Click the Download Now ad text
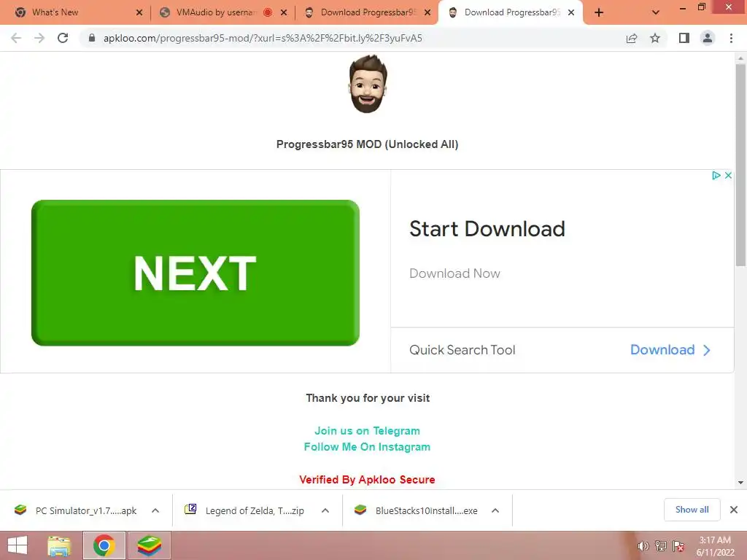This screenshot has height=560, width=747. pos(454,273)
